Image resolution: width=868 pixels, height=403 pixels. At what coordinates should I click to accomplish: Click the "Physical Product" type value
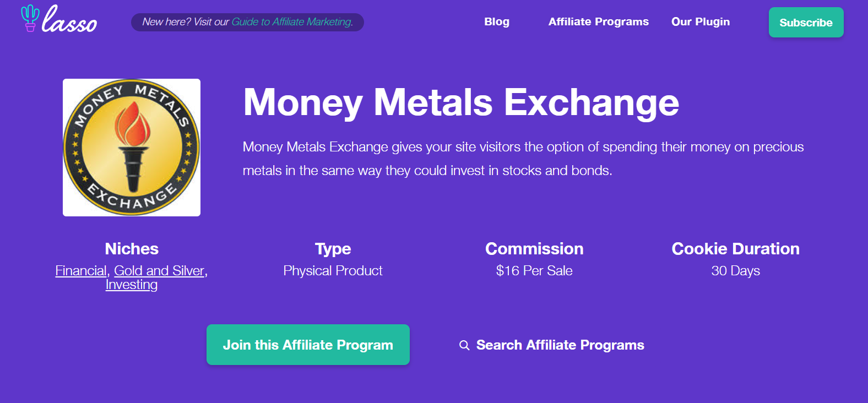click(333, 271)
